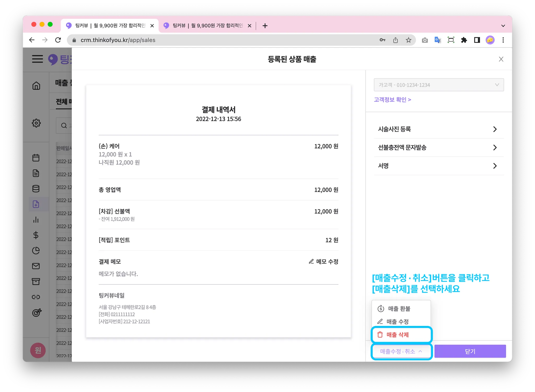
Task: Toggle the 매출수정·취소 dropdown button
Action: [401, 351]
